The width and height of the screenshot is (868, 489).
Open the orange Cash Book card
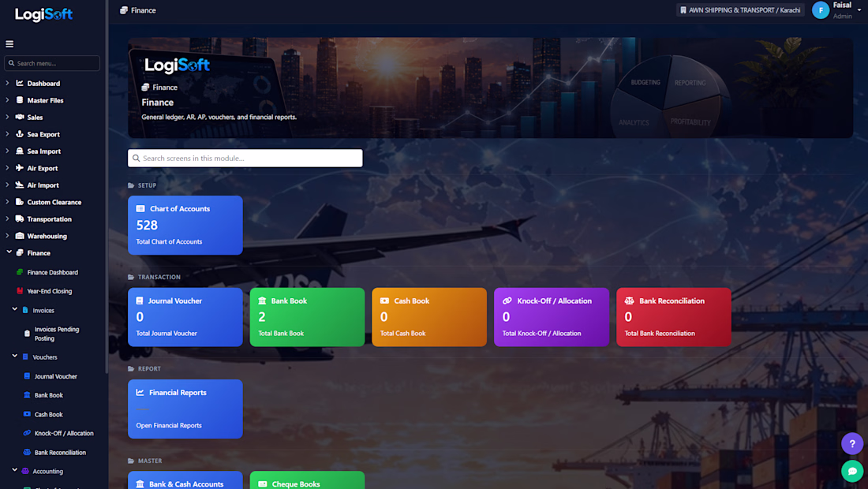(x=429, y=317)
